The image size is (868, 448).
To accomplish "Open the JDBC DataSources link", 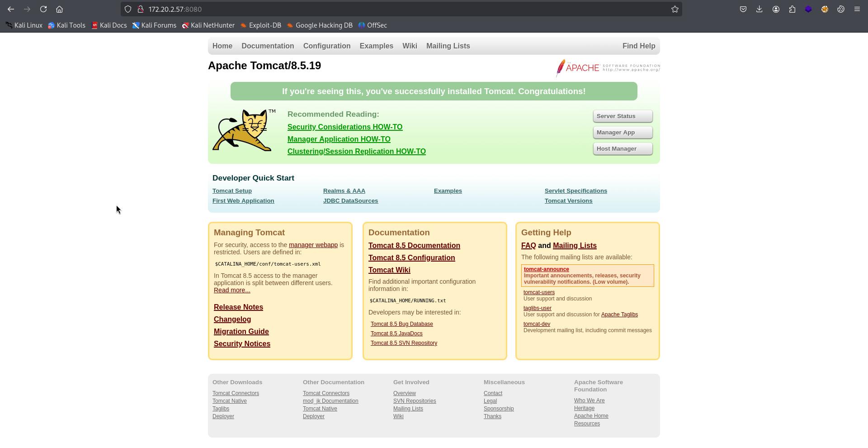I will [x=350, y=201].
